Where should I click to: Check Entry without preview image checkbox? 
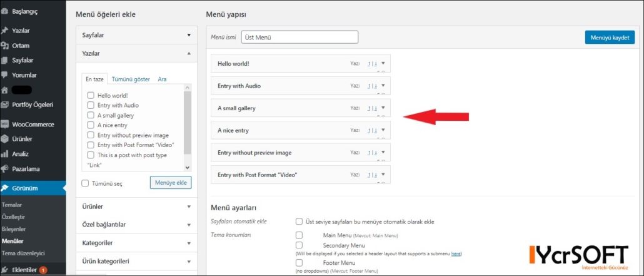tap(91, 135)
